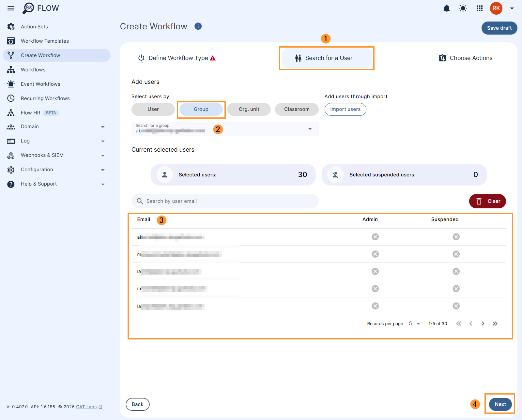
Task: Click the info icon beside Create Workflow
Action: coord(198,26)
